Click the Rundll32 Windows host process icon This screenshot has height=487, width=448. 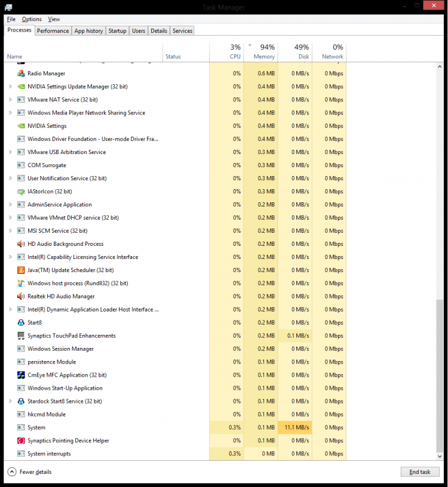pos(21,283)
